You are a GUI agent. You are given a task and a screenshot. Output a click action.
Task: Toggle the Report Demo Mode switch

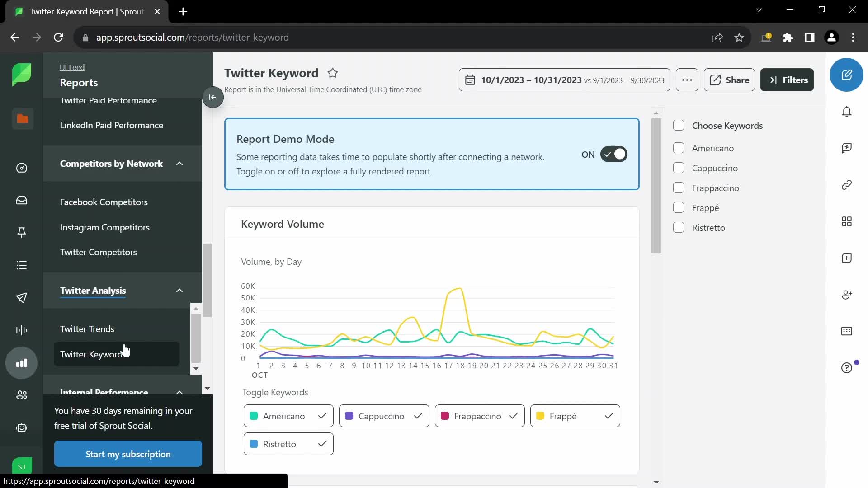615,155
